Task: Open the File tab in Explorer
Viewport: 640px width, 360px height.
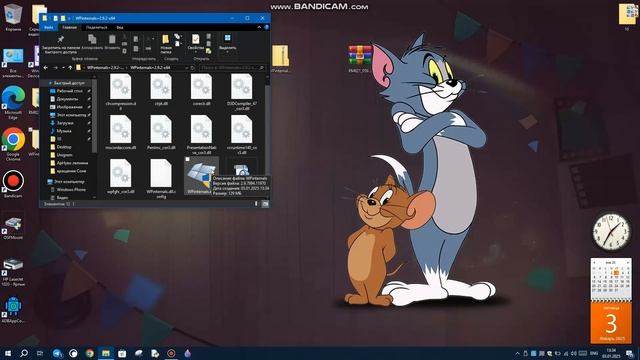Action: click(x=49, y=27)
